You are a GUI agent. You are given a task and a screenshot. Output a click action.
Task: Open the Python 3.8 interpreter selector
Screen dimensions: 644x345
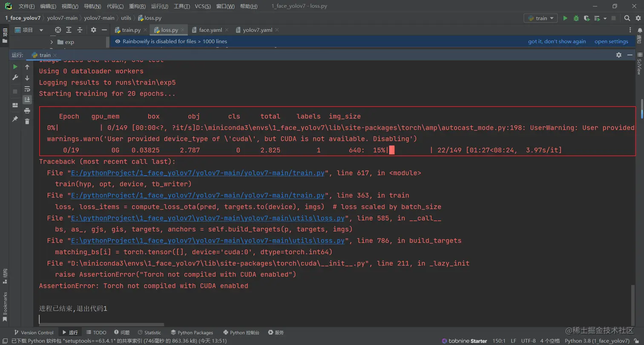(x=597, y=341)
